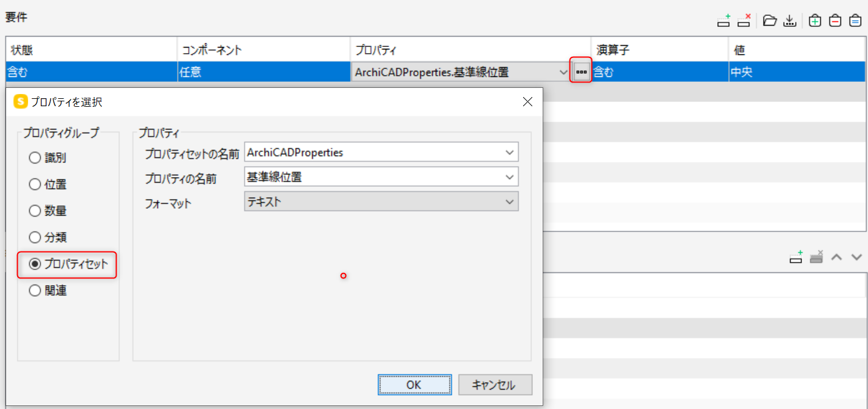Click the red minus basket icon
This screenshot has height=409, width=868.
[x=835, y=21]
